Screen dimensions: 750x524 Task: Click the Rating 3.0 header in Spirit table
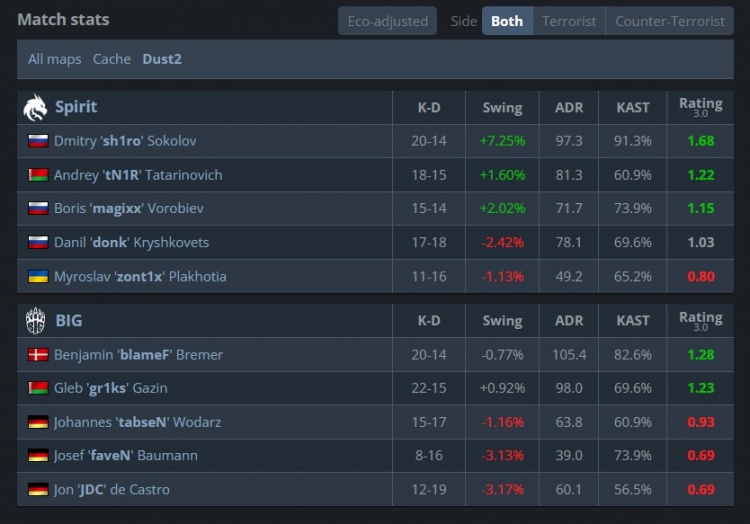tap(701, 107)
